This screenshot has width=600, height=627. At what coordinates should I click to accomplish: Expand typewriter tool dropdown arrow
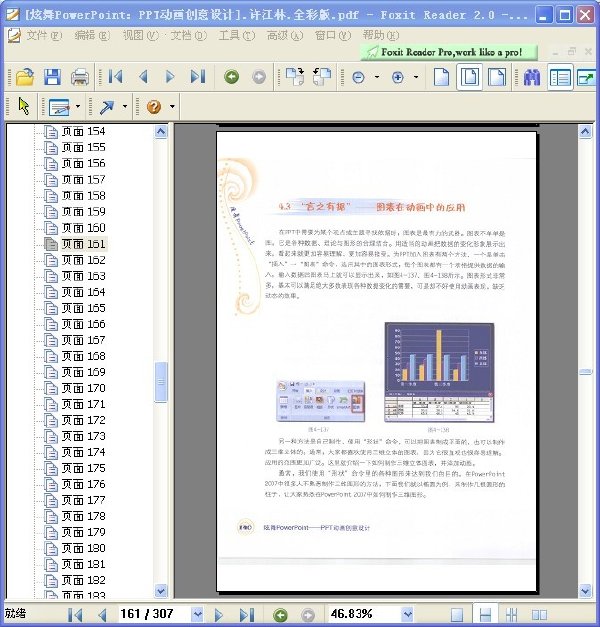point(78,106)
